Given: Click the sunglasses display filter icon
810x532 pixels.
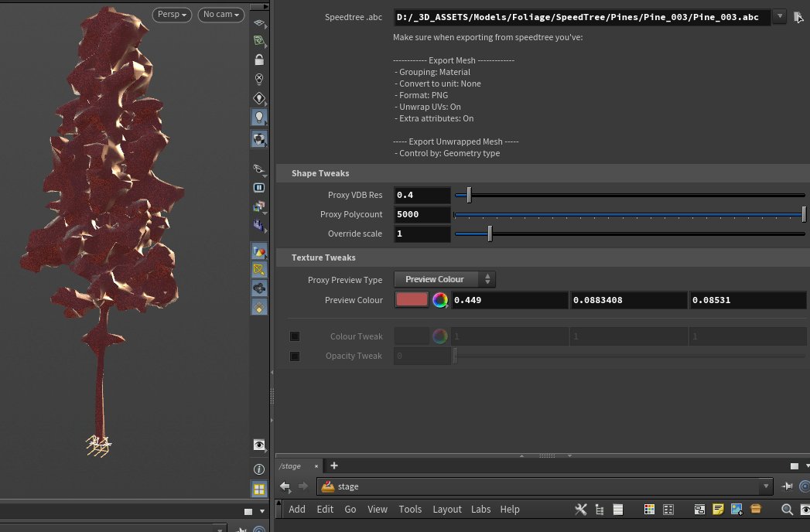Looking at the screenshot, I should tap(259, 169).
